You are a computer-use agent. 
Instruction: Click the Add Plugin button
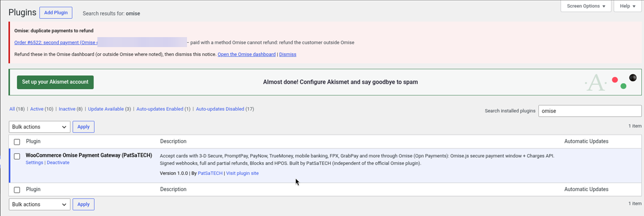coord(56,13)
